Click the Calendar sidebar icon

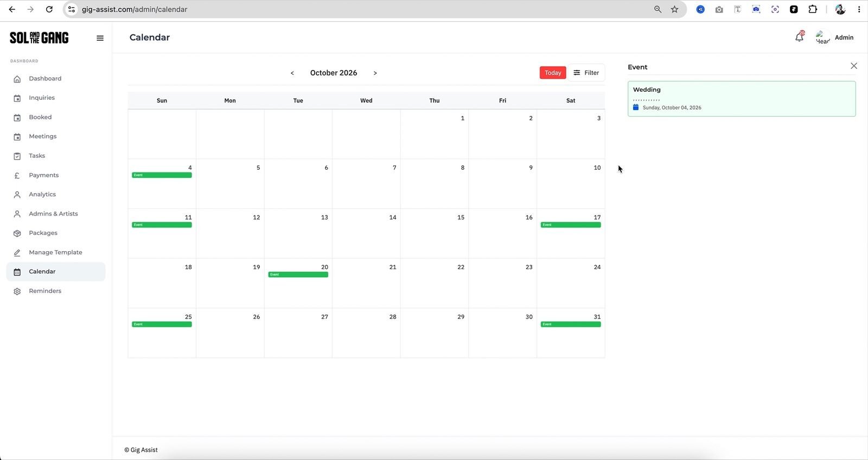17,272
